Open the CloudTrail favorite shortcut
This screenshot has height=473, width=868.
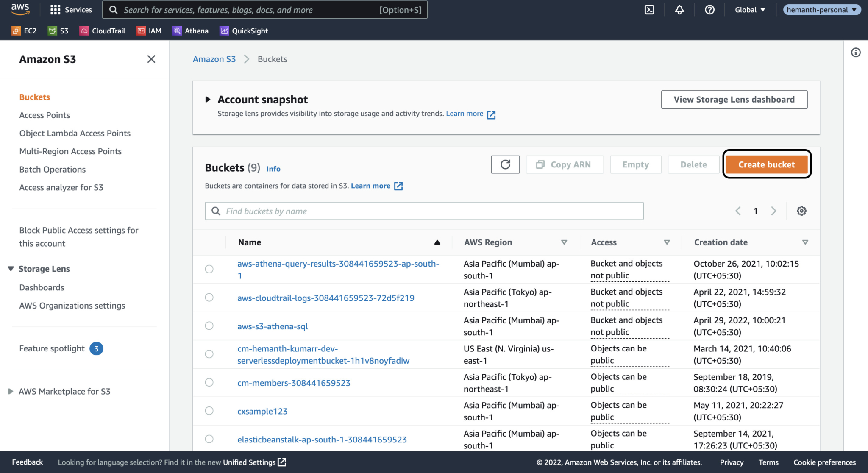coord(102,31)
